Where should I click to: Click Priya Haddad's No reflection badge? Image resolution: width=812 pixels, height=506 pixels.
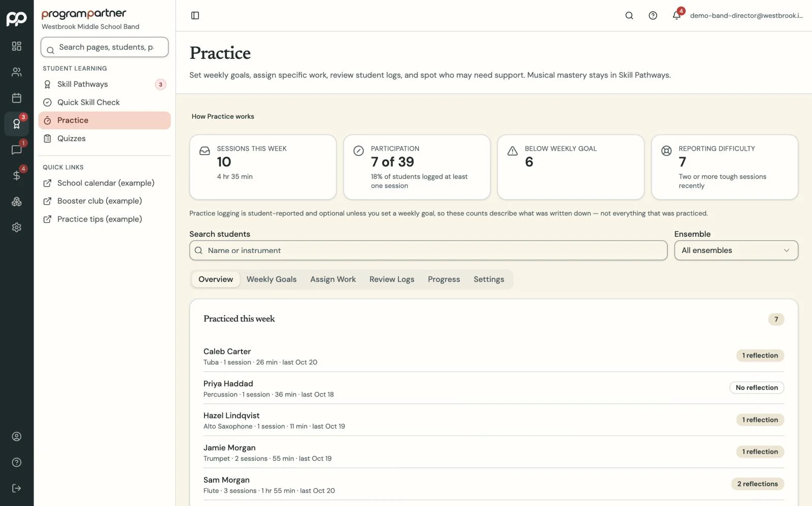point(757,388)
